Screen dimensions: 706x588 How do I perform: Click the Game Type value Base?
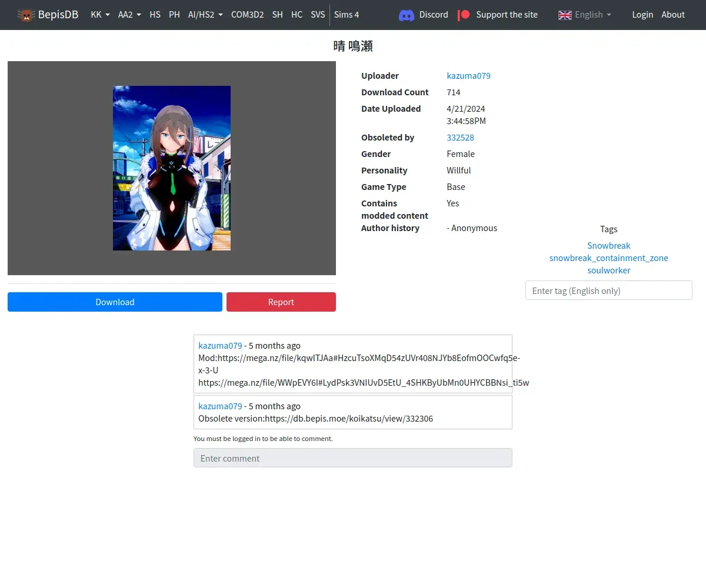(456, 187)
